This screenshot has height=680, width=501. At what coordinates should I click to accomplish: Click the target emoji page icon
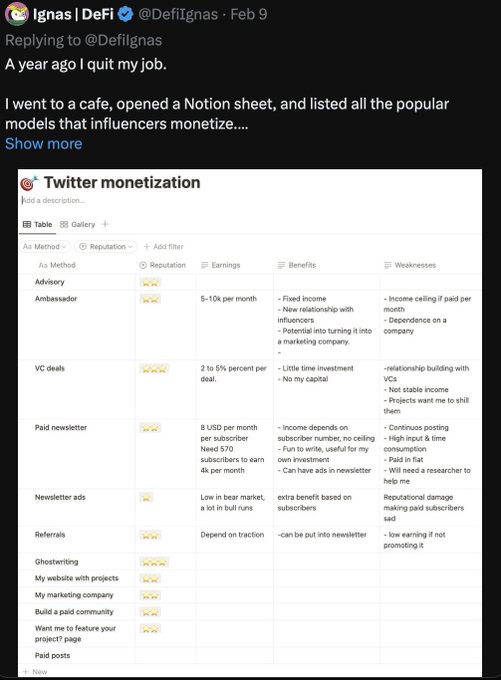coord(29,183)
